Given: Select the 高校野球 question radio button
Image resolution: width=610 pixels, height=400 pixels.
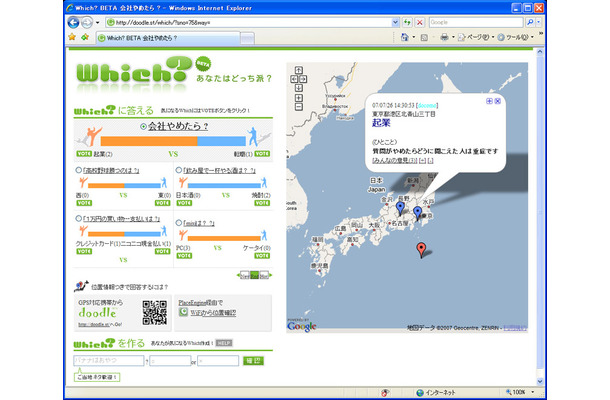Looking at the screenshot, I should click(79, 170).
